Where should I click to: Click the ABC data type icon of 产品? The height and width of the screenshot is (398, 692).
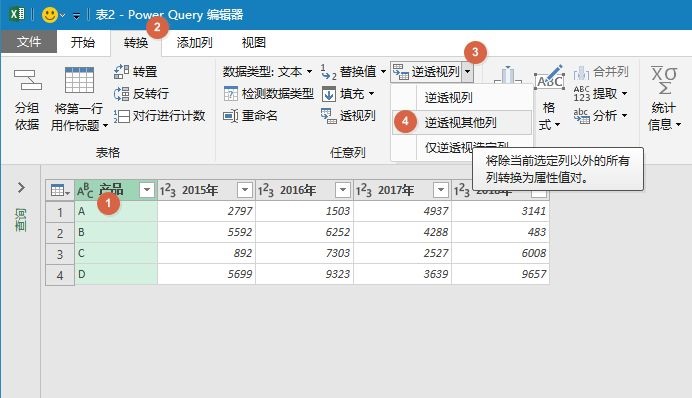click(x=85, y=191)
